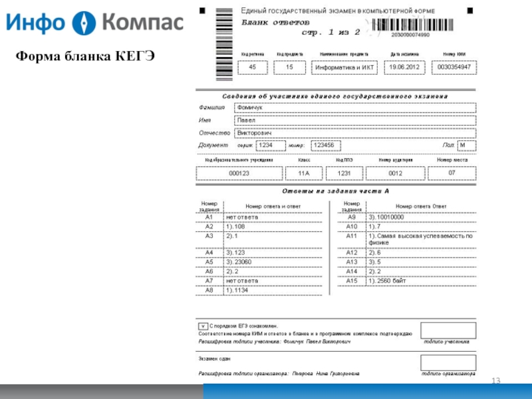Click answer A14 '2).2' in right column
The width and height of the screenshot is (532, 399).
pyautogui.click(x=407, y=272)
